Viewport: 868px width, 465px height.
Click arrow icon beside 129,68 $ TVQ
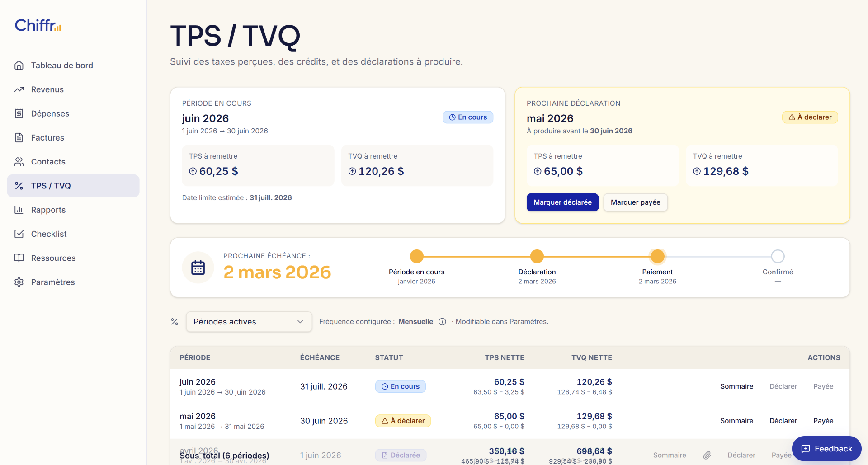pos(697,171)
